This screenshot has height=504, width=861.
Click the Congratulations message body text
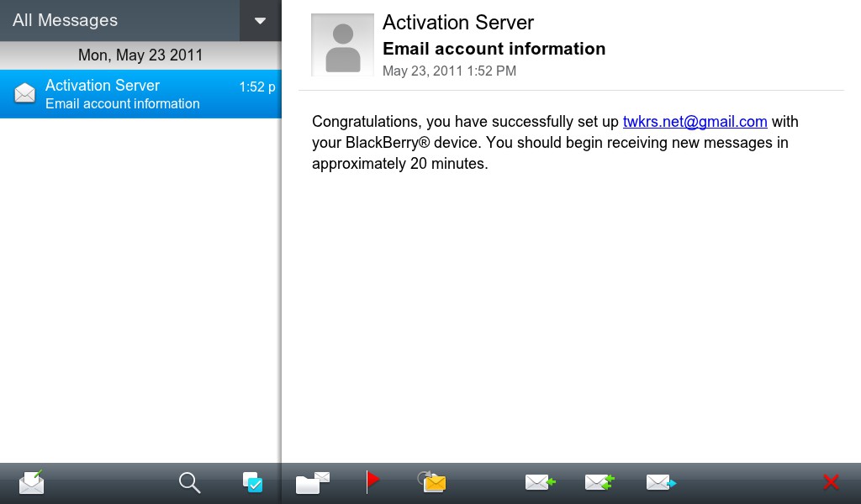pos(555,143)
